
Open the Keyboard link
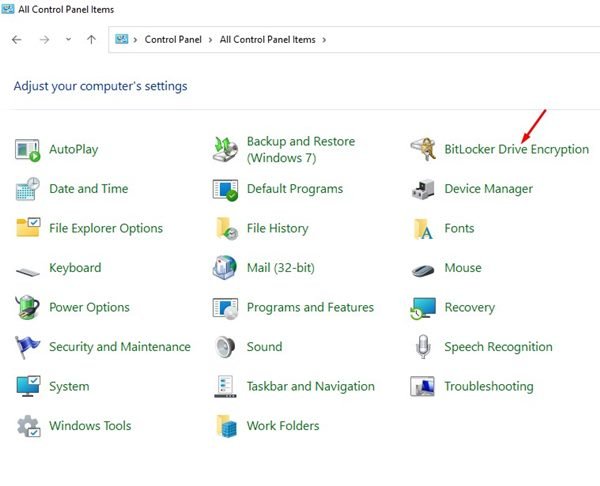75,268
